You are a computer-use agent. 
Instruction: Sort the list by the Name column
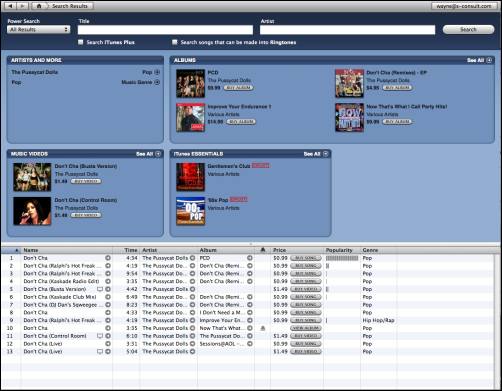pyautogui.click(x=67, y=250)
